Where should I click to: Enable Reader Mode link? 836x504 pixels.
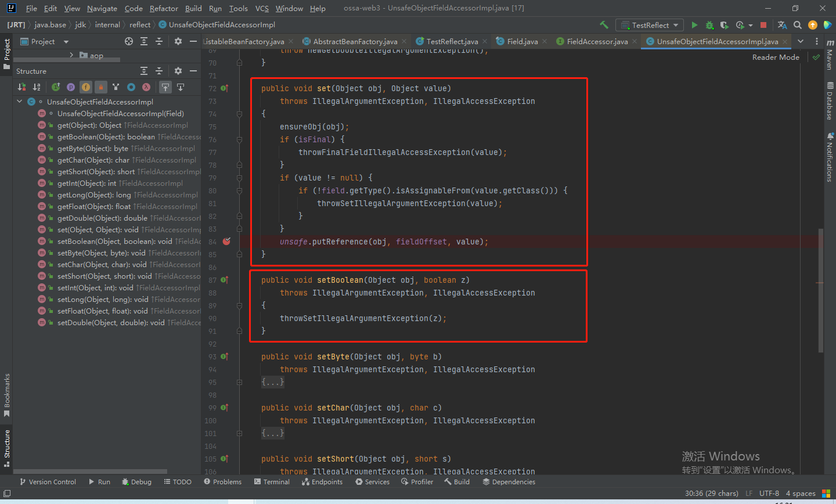(x=776, y=57)
